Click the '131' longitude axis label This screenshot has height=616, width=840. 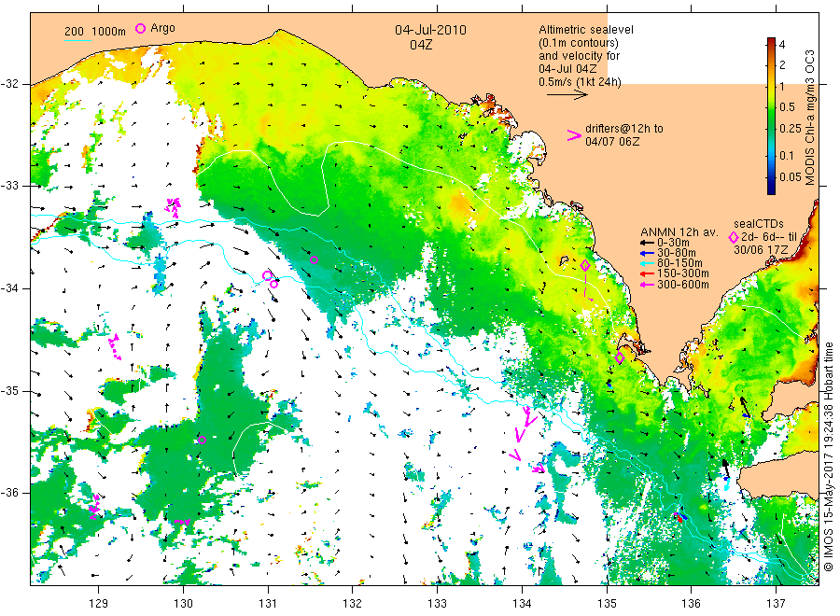point(268,604)
